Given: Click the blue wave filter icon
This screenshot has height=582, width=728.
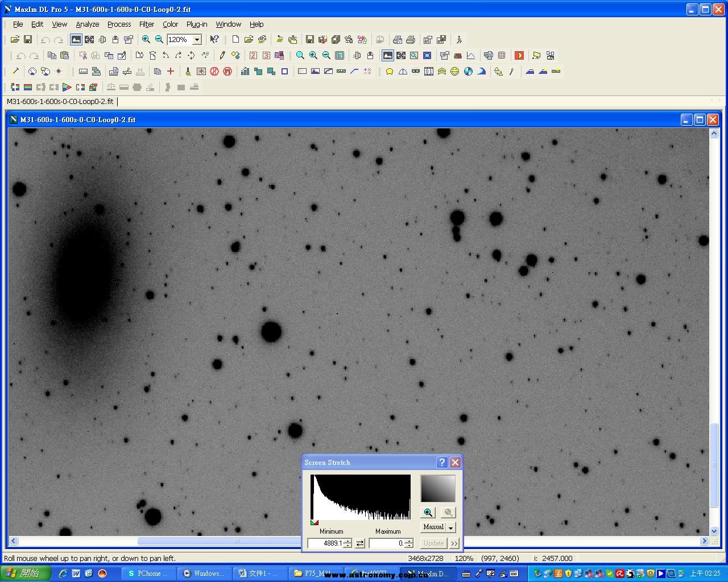Looking at the screenshot, I should coord(481,71).
